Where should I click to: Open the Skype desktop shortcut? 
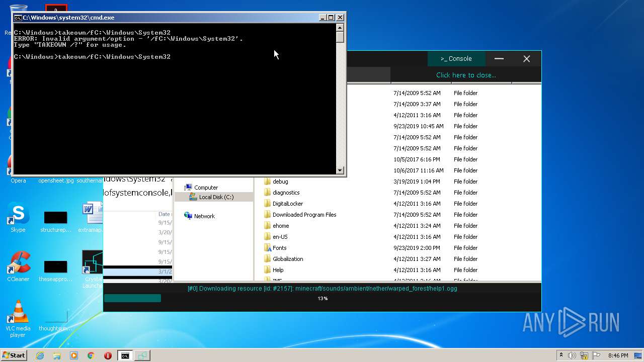18,218
